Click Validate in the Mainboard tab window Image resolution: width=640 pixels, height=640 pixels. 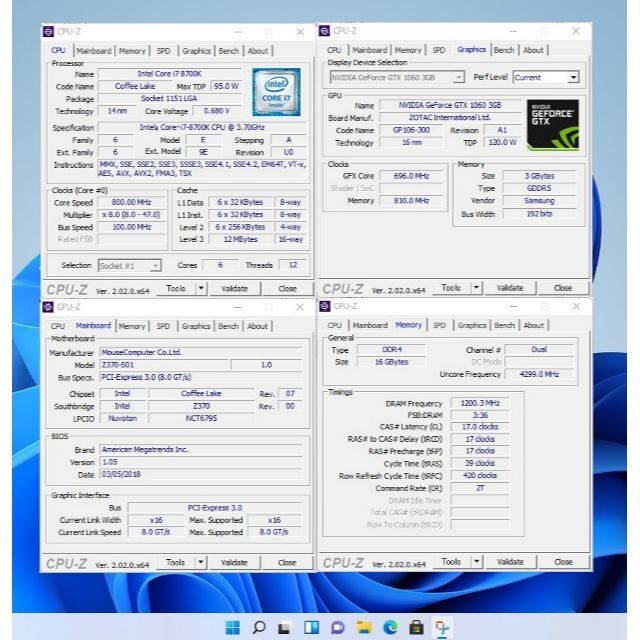[234, 562]
